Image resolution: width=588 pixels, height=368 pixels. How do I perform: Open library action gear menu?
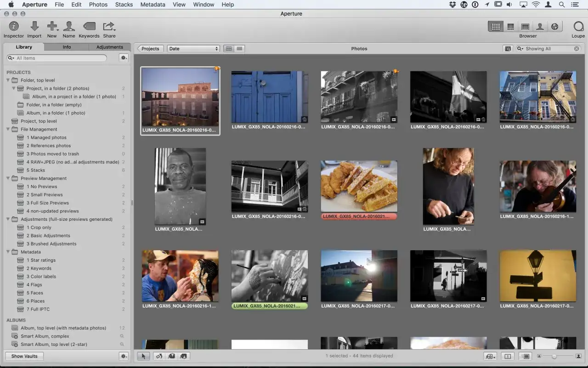pos(123,58)
